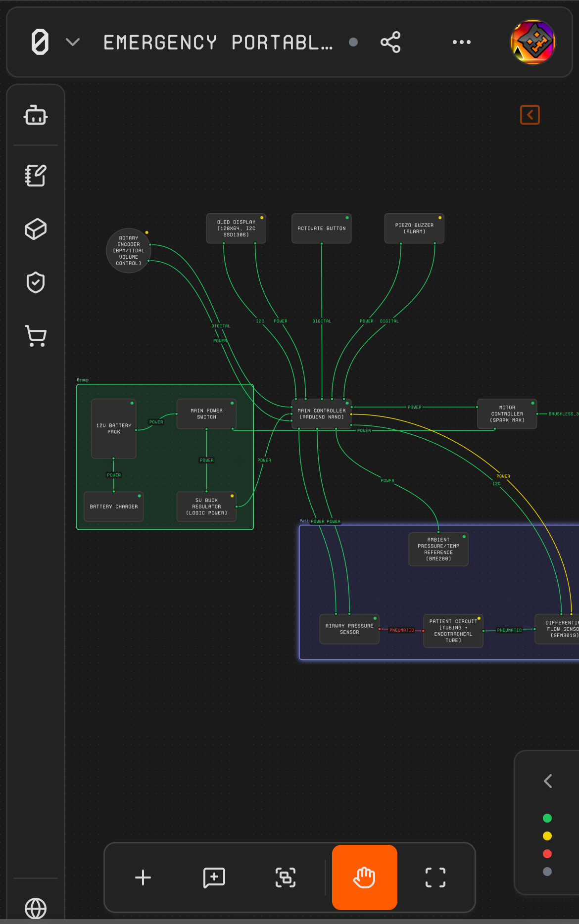This screenshot has height=924, width=579.
Task: Click the yellow status dot on Rotary Encoder
Action: (147, 232)
